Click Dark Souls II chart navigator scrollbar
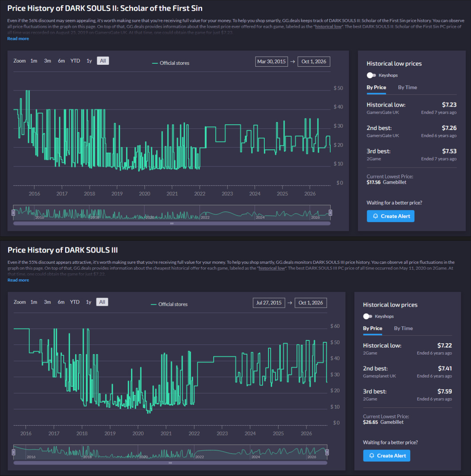 click(172, 223)
